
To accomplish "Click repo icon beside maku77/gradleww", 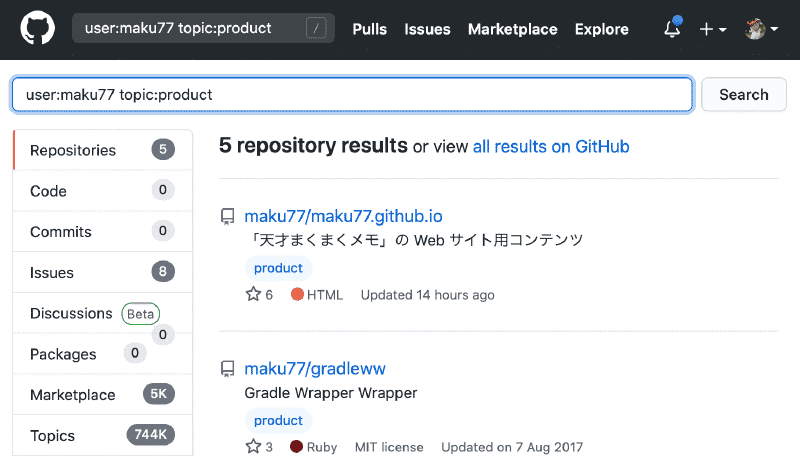I will [x=228, y=369].
